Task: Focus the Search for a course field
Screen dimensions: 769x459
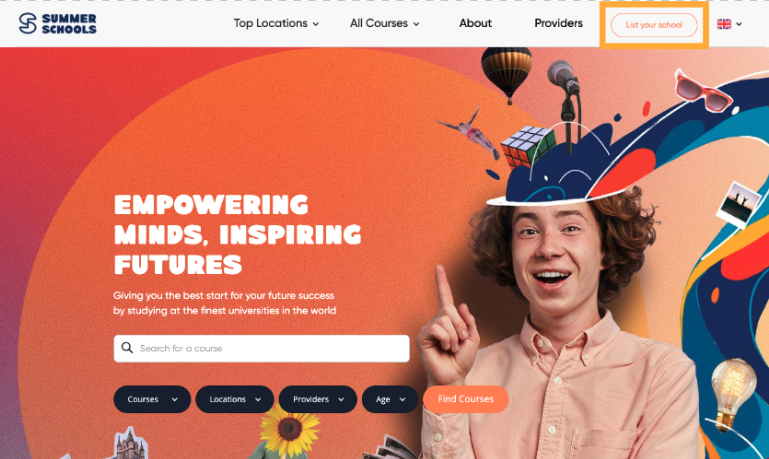Action: pyautogui.click(x=261, y=348)
